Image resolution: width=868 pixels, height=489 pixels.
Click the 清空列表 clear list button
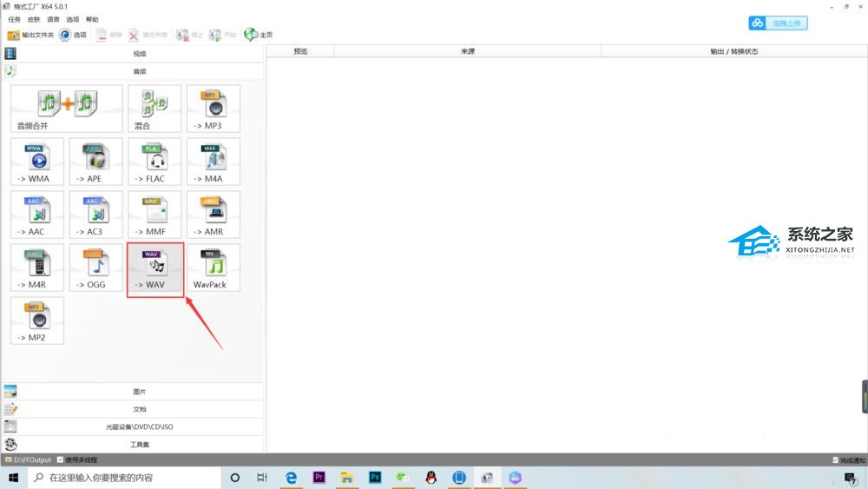pos(148,35)
